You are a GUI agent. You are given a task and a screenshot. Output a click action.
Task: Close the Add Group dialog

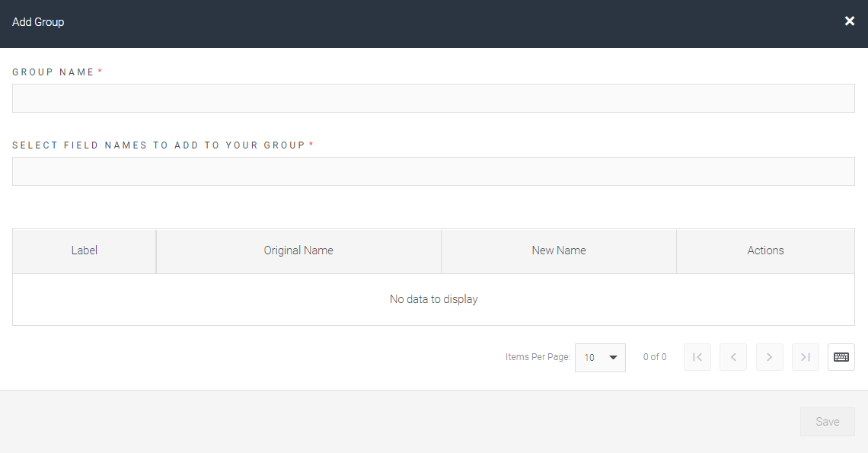pos(850,21)
